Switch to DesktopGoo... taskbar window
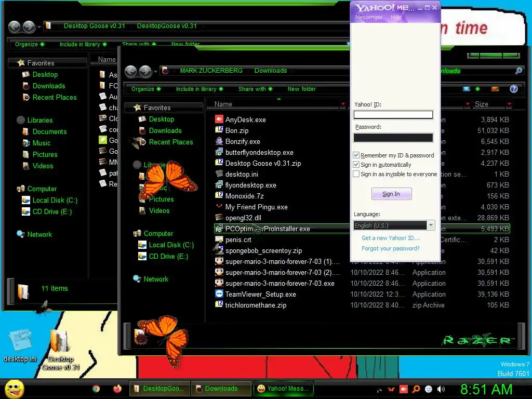The image size is (532, 399). [x=159, y=389]
